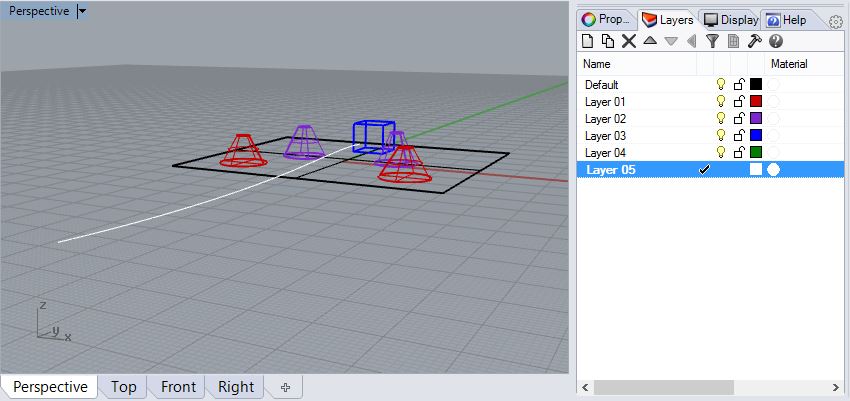The height and width of the screenshot is (401, 850).
Task: Hide Layer 02 using its bulb
Action: 721,118
